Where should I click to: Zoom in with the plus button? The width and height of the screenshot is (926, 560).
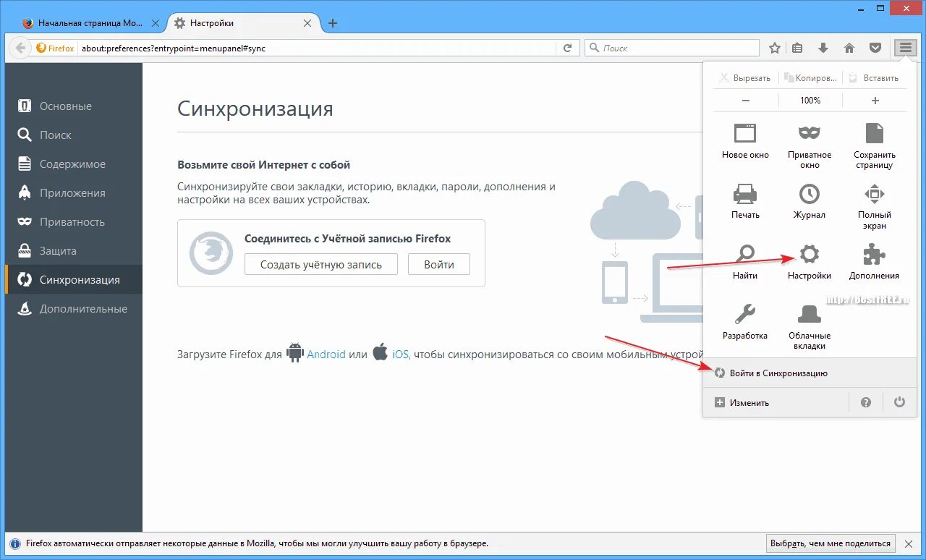click(875, 101)
